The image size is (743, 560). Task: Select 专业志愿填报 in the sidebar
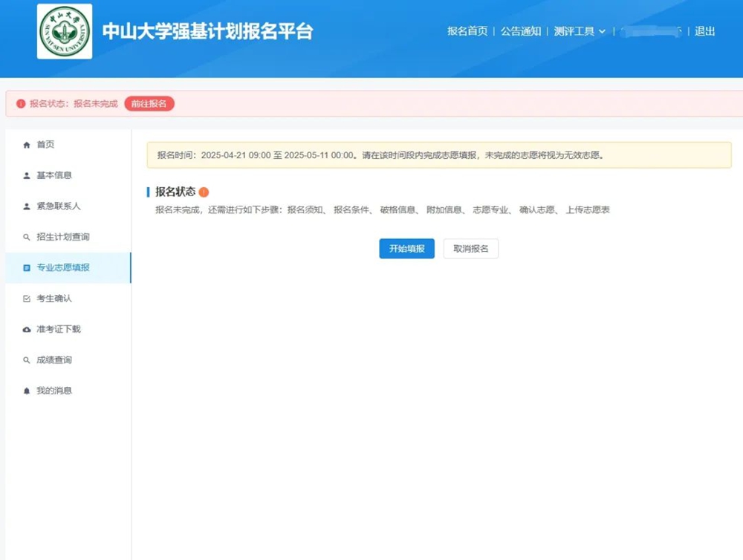tap(63, 267)
